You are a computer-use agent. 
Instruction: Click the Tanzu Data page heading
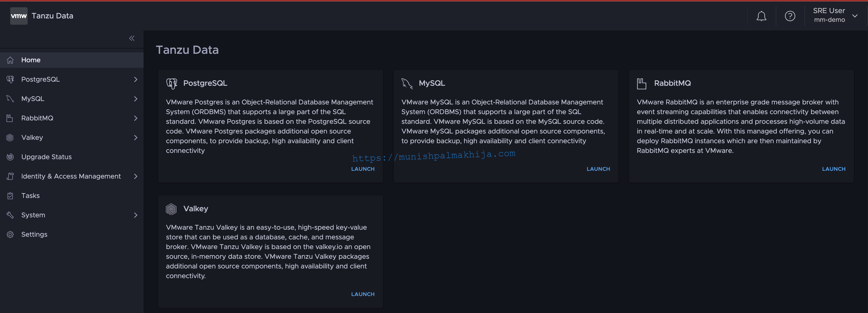[187, 50]
